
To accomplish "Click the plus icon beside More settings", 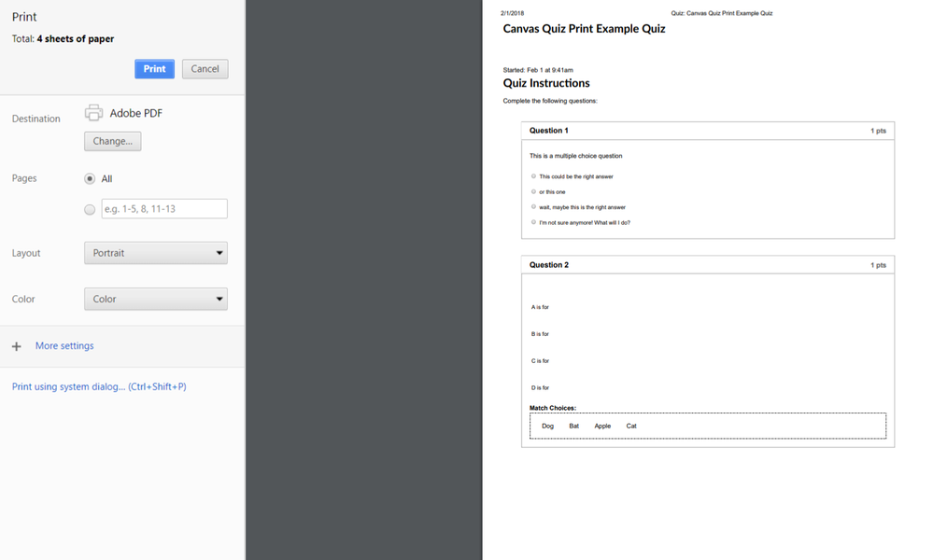I will click(16, 346).
